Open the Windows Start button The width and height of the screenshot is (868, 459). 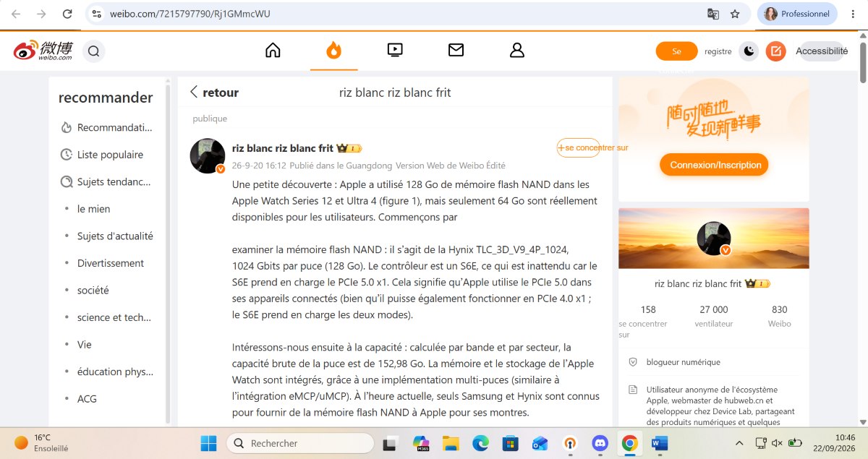point(208,442)
